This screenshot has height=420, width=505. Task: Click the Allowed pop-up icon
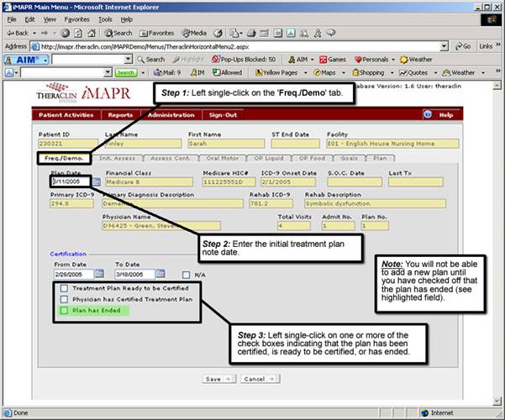coord(228,72)
